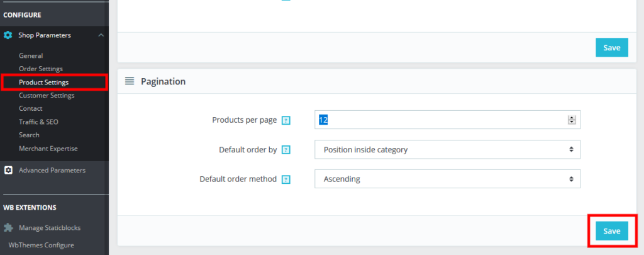Image resolution: width=644 pixels, height=255 pixels.
Task: Click the Manage Staticblocks puzzle icon
Action: (8, 227)
